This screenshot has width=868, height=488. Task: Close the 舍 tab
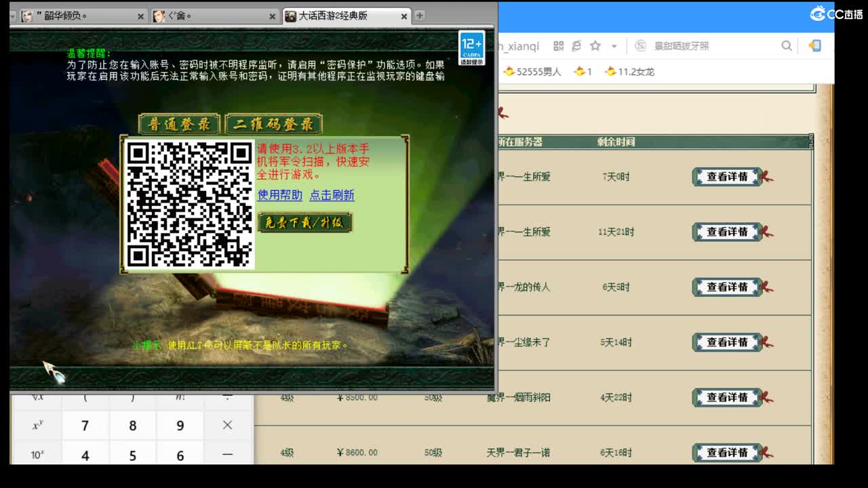[272, 16]
